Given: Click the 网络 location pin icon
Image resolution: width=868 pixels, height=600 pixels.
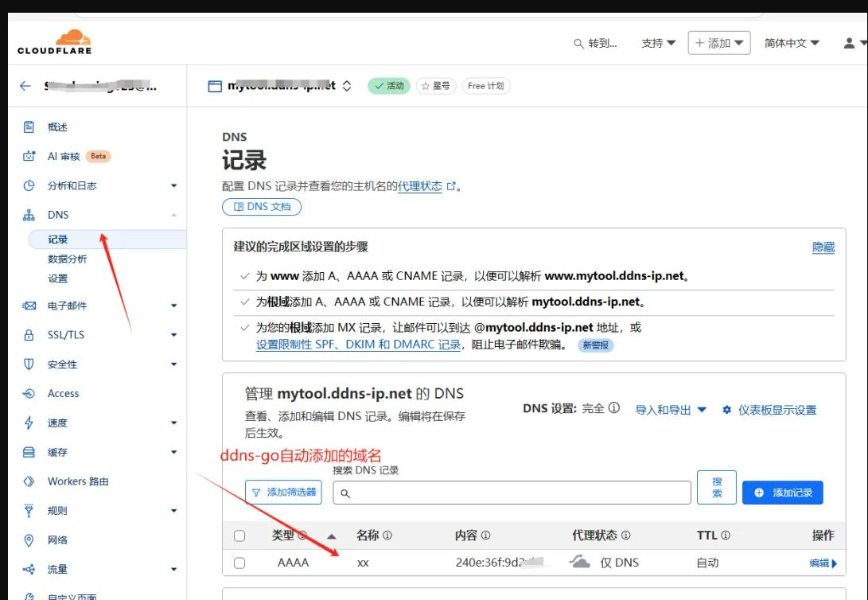Looking at the screenshot, I should point(29,540).
